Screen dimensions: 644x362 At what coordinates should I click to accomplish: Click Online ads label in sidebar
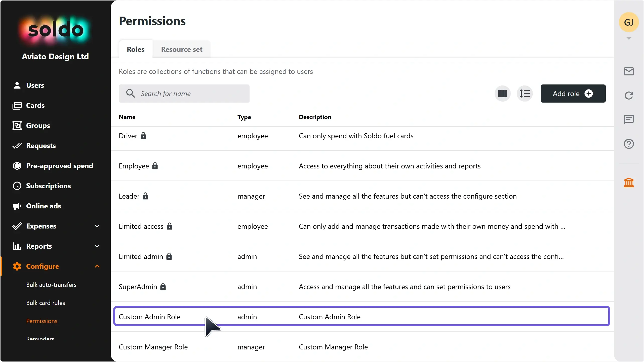point(44,206)
